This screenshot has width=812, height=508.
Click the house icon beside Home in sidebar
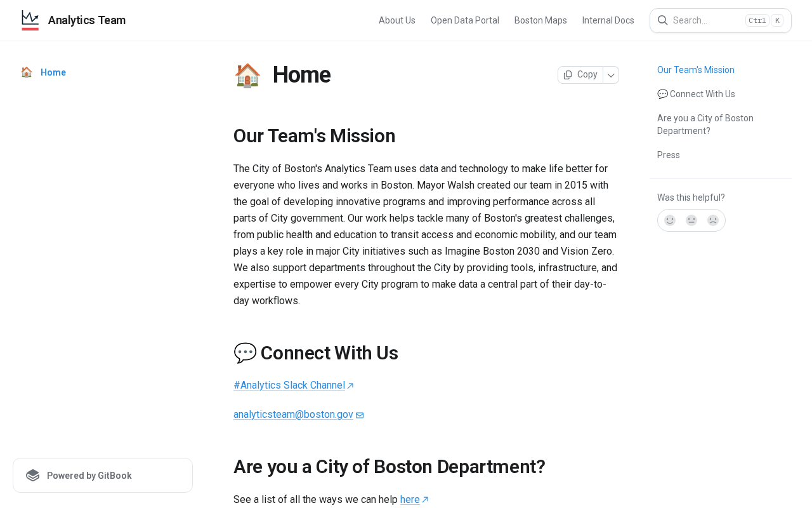point(27,72)
